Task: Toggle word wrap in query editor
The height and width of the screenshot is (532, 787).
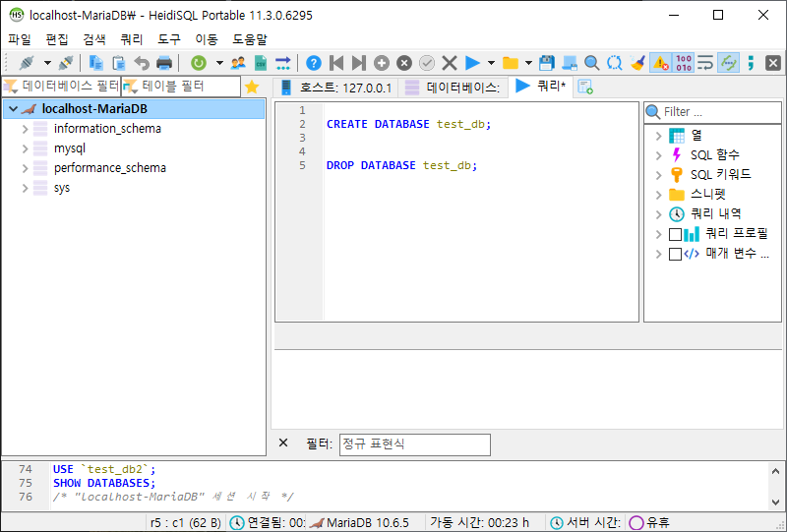Action: [705, 63]
